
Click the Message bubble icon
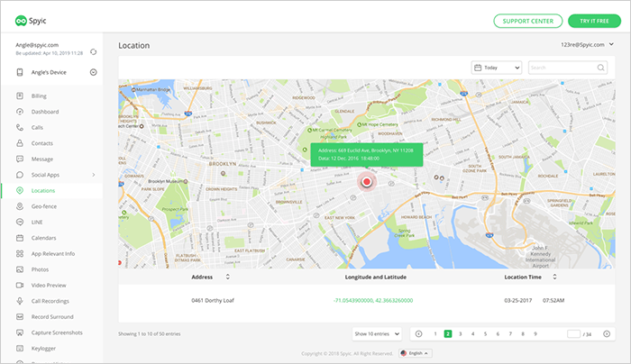tap(20, 159)
